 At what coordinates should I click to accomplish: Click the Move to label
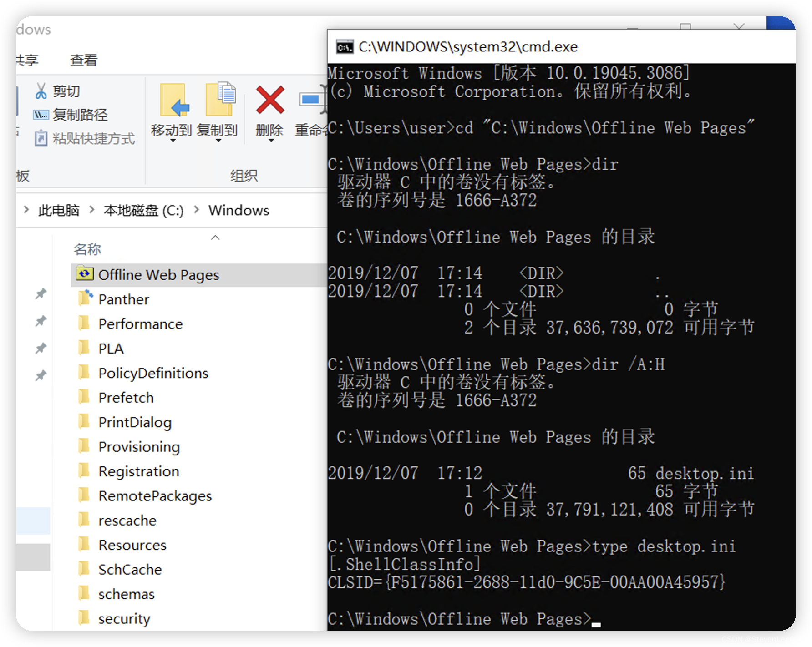(x=171, y=130)
